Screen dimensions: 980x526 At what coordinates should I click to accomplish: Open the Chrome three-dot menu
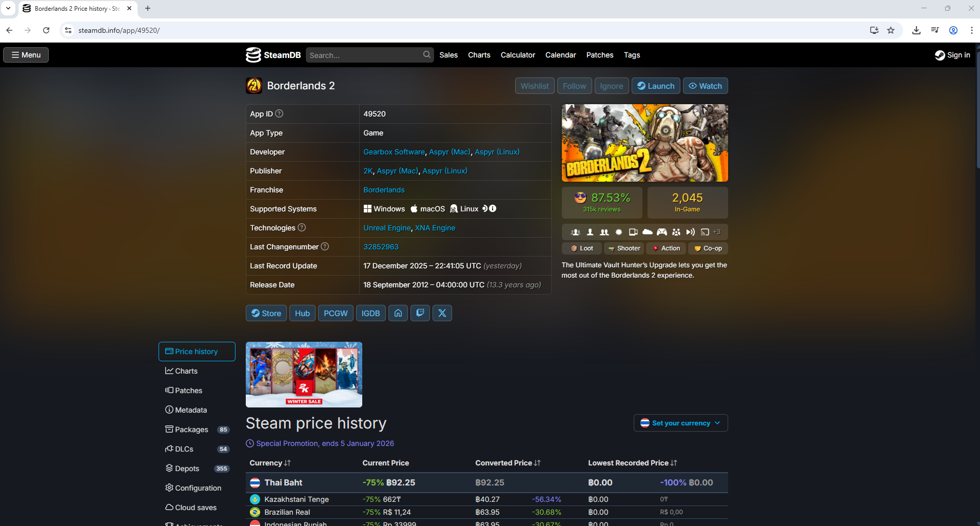pos(972,30)
